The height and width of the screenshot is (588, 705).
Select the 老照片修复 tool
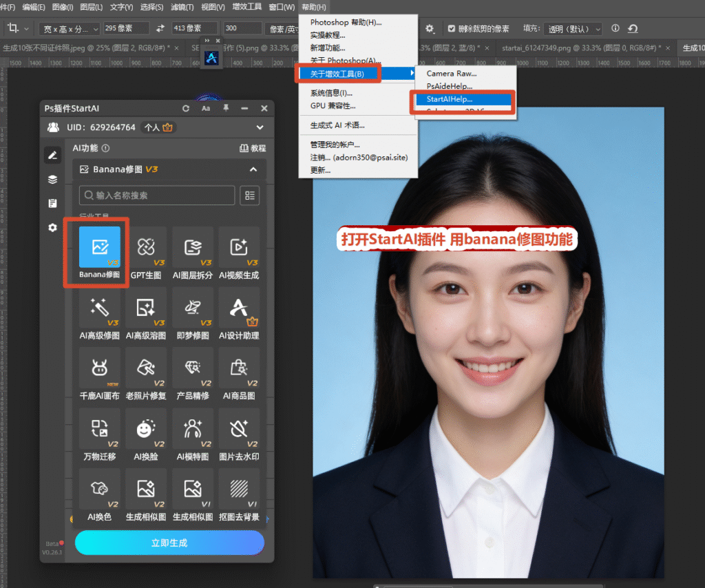pyautogui.click(x=146, y=374)
